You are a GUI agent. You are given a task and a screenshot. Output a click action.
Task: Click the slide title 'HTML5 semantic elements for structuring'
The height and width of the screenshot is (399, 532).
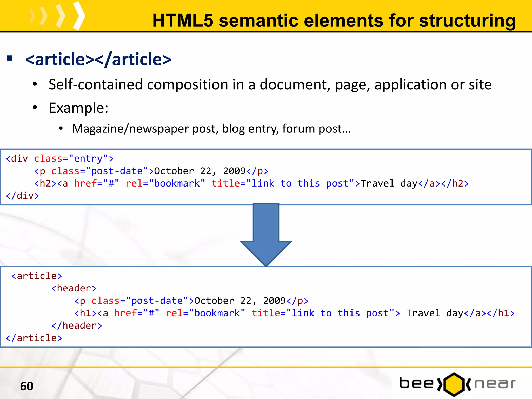(334, 21)
